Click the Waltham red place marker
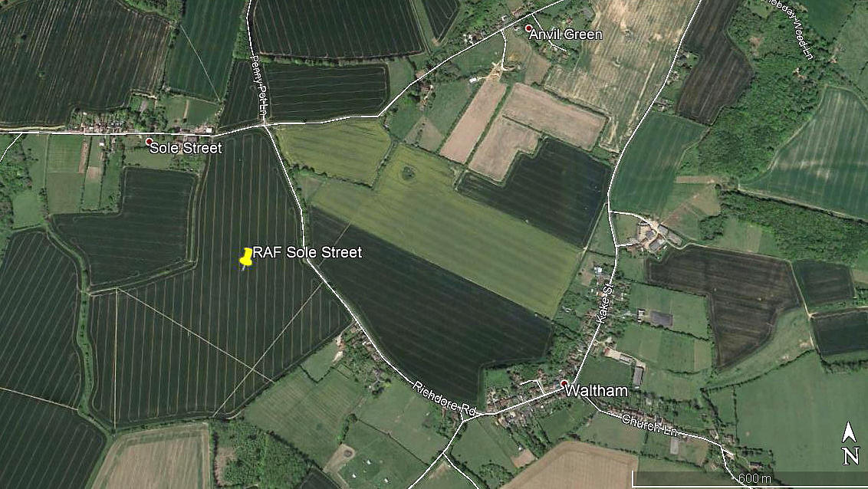868x489 pixels. pos(564,383)
